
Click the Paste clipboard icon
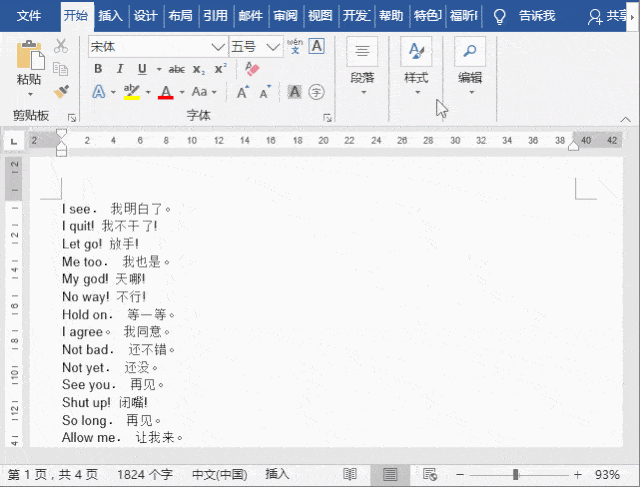30,55
